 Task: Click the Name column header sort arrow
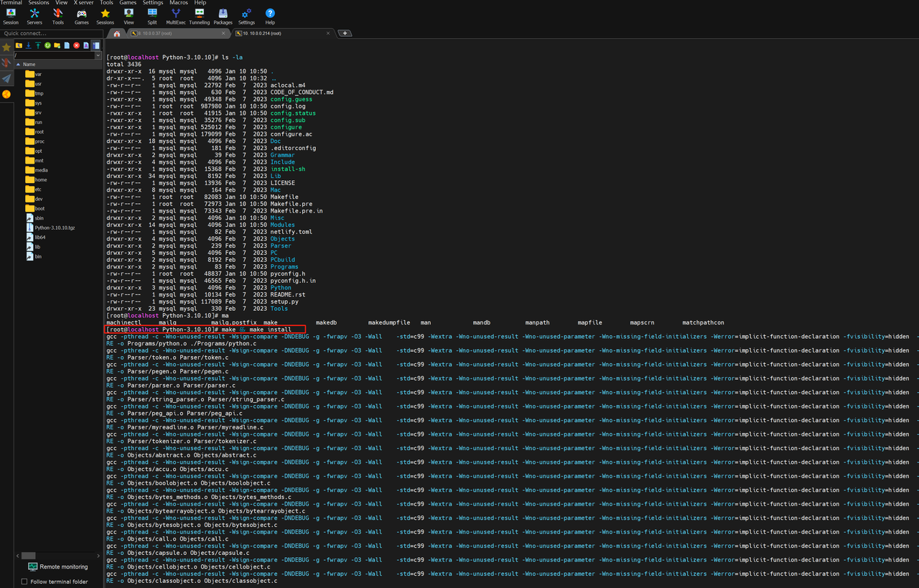[19, 65]
